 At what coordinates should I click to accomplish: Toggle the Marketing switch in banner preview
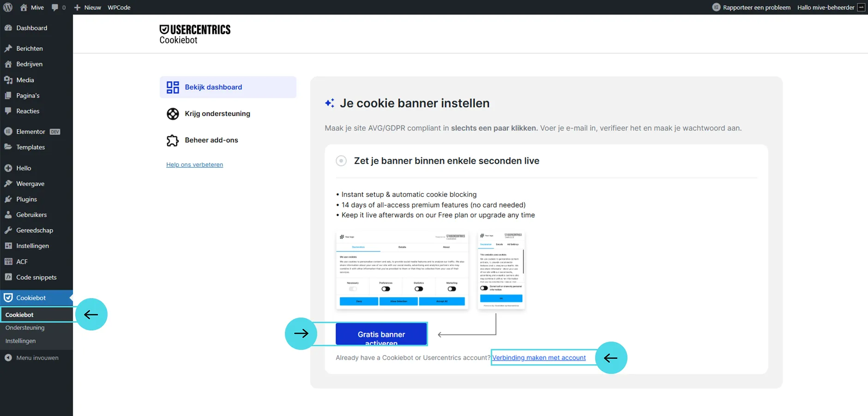coord(452,289)
